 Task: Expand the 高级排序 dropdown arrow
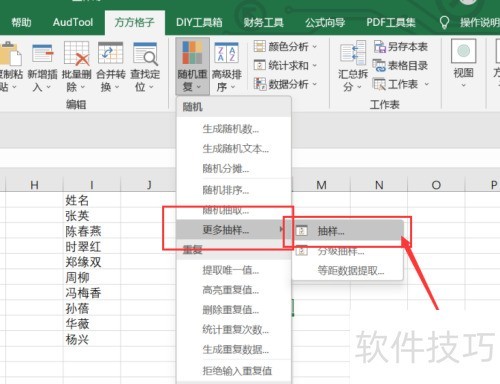click(233, 87)
